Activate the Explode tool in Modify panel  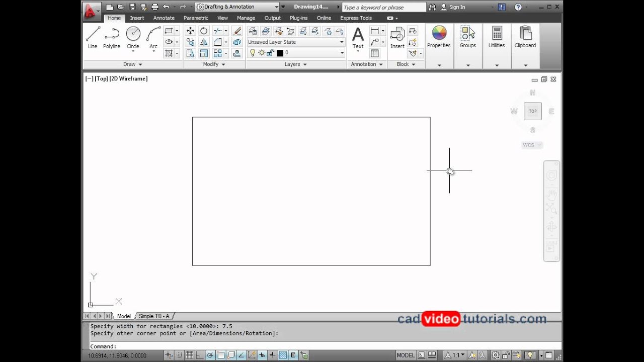click(x=237, y=42)
